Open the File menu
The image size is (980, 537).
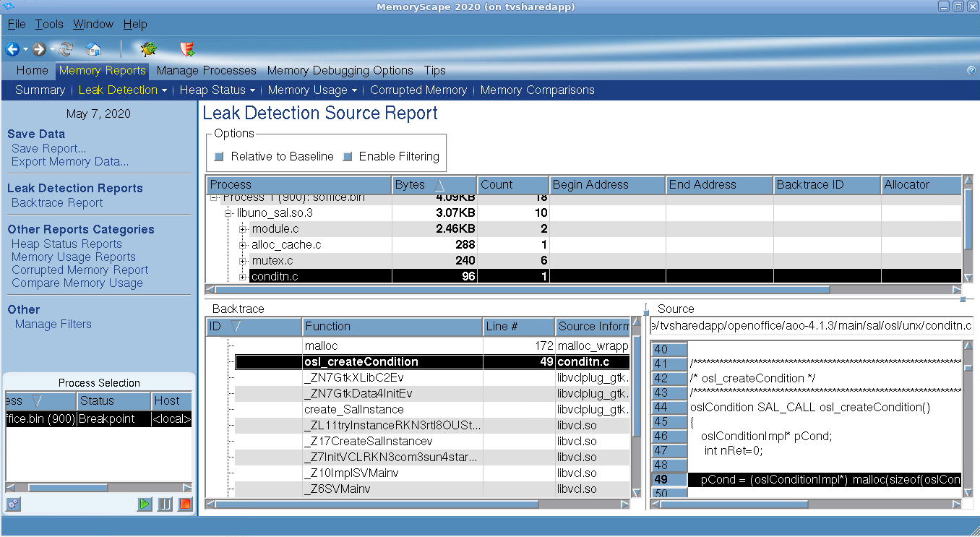click(x=17, y=25)
